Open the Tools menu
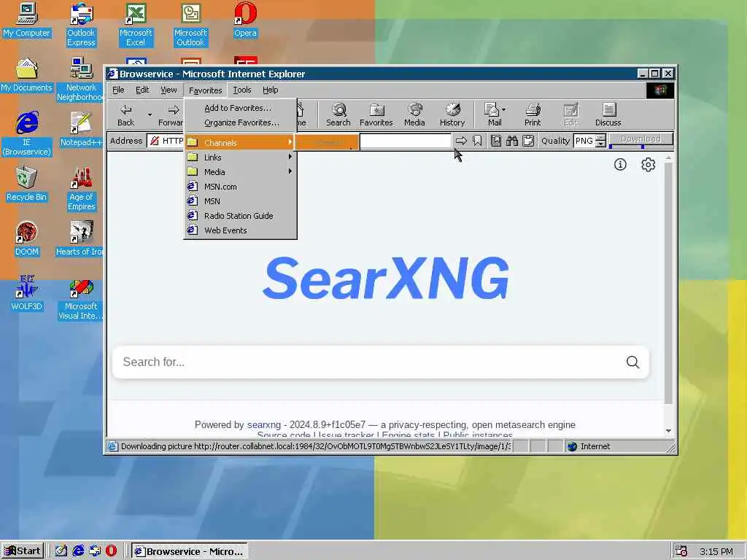 pyautogui.click(x=242, y=90)
